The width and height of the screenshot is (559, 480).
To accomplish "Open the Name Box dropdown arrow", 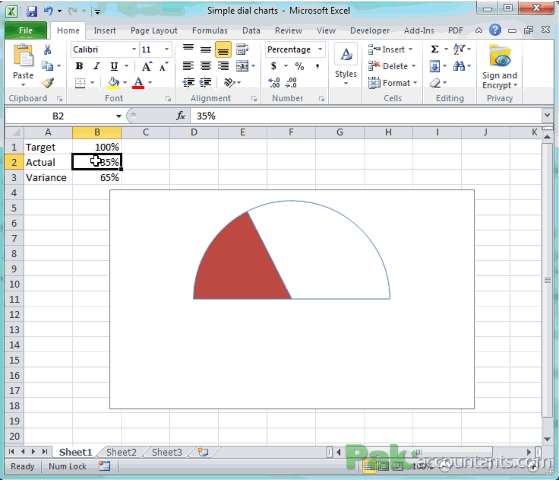I will click(118, 116).
